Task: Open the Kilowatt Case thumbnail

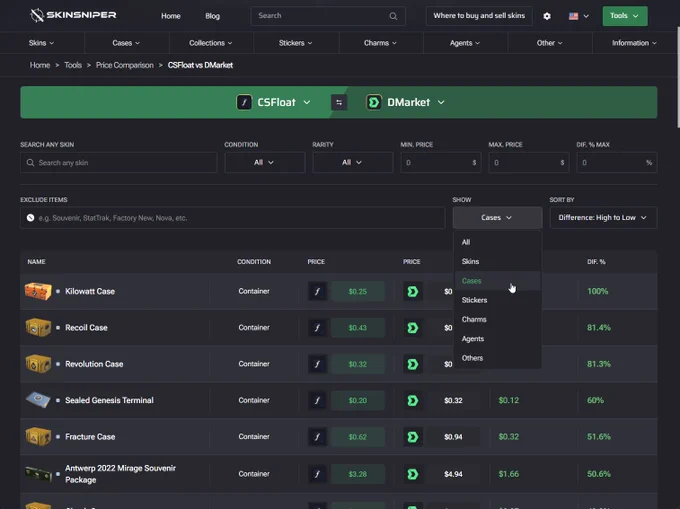Action: tap(38, 291)
